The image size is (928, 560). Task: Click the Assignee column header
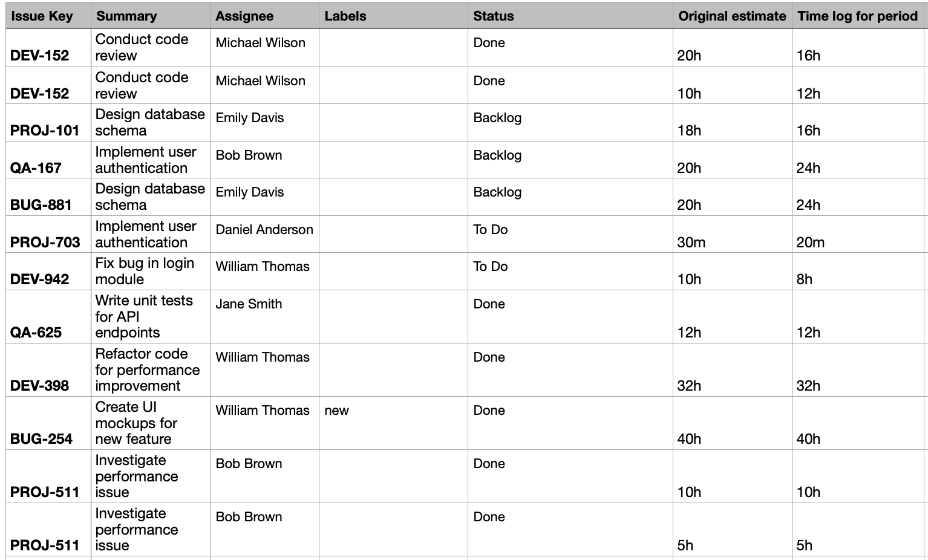(244, 16)
